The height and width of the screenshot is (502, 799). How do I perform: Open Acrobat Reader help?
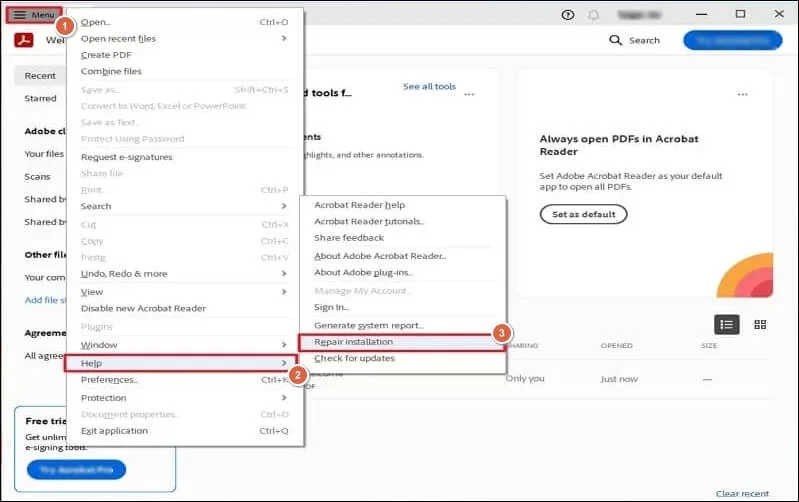(x=403, y=205)
